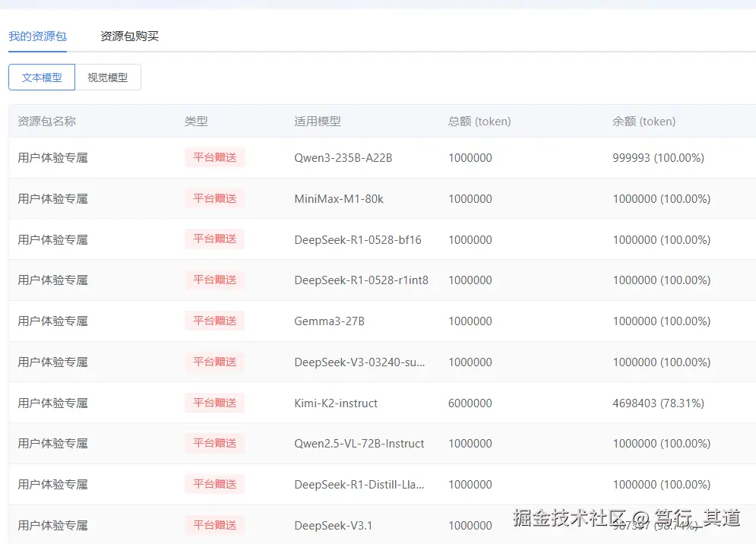
Task: Select the 视觉模型 filter button
Action: (108, 77)
